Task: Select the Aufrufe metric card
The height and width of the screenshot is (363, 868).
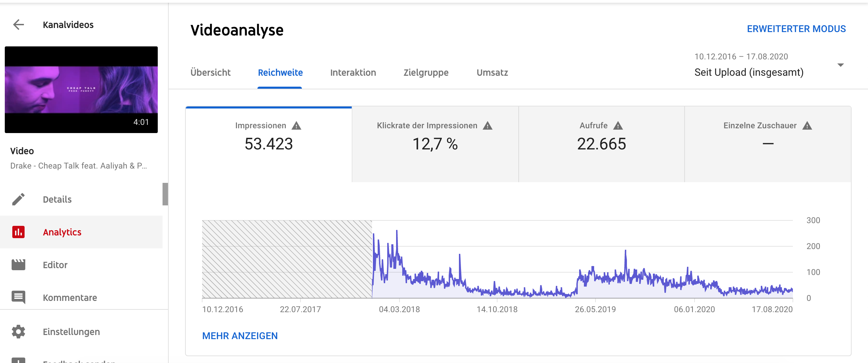Action: (x=601, y=144)
